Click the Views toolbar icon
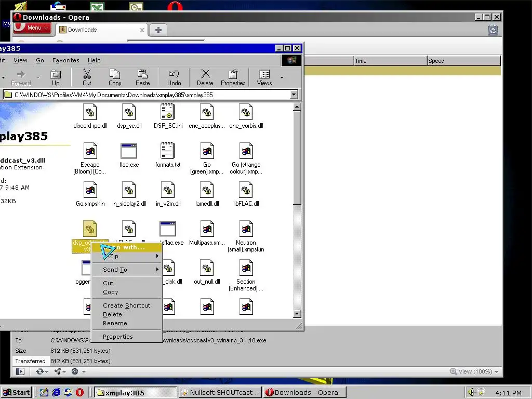The image size is (532, 399). coord(264,77)
